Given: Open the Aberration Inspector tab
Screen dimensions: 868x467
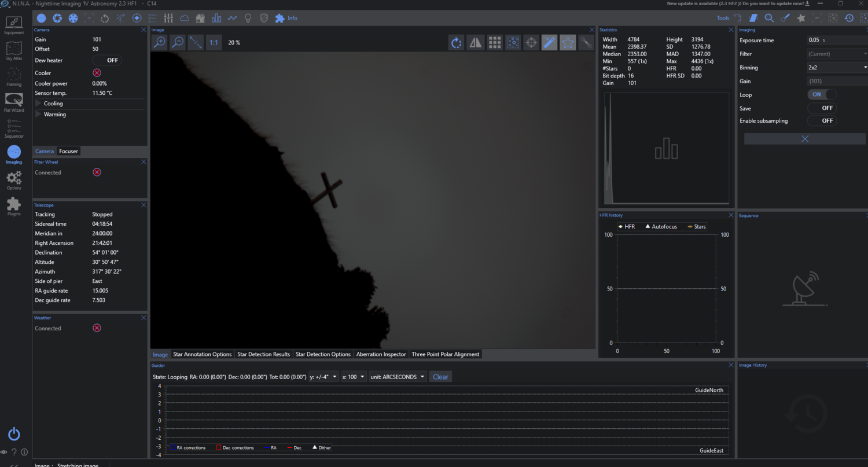Looking at the screenshot, I should pyautogui.click(x=381, y=354).
